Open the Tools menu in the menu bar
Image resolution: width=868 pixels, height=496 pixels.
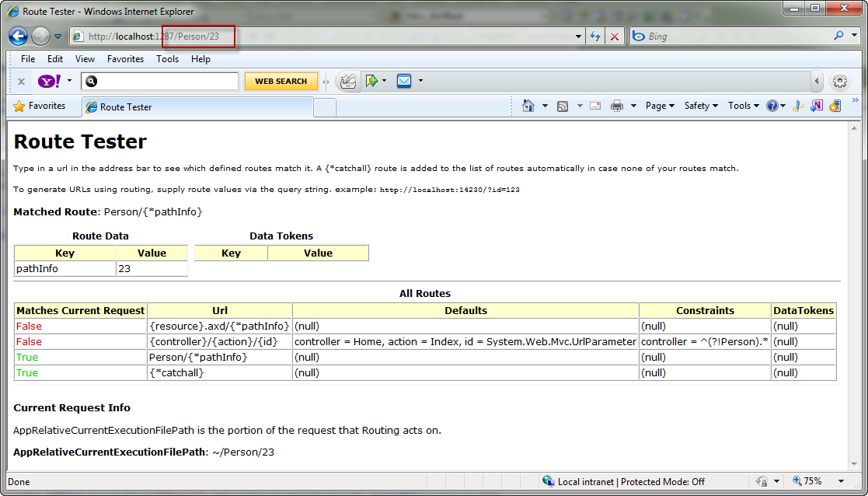(x=167, y=58)
